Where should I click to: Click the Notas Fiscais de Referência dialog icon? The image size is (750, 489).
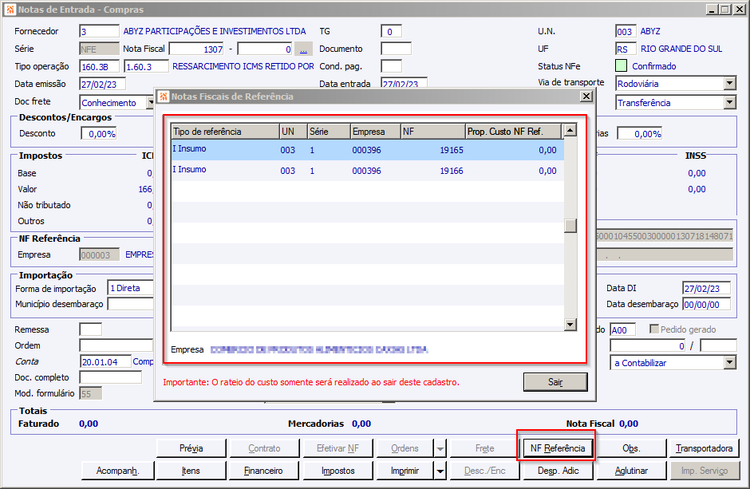click(x=165, y=96)
